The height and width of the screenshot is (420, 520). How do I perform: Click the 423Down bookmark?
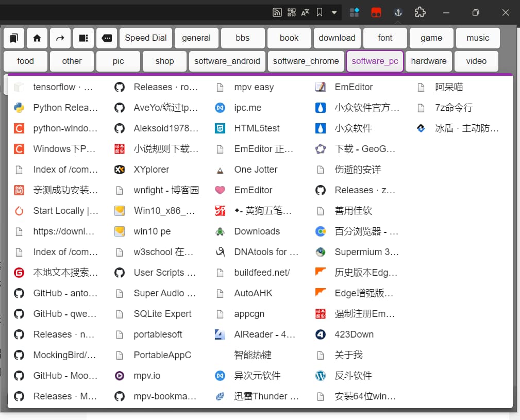pos(354,334)
